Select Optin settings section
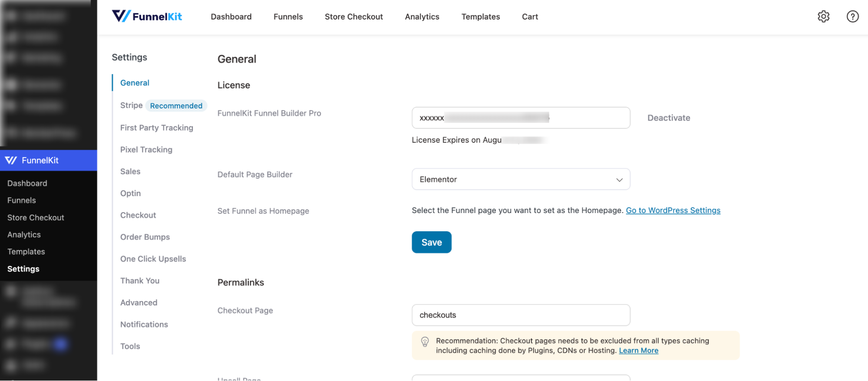 130,194
